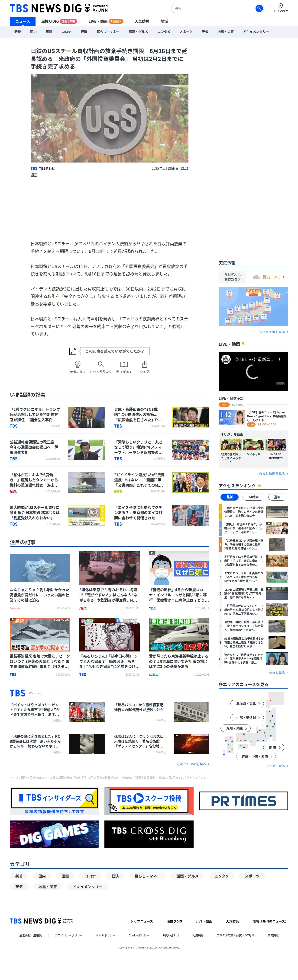Screen dimensions: 298x980
Task: Open ranking item 1 about 15歳少女
Action: (x=253, y=512)
